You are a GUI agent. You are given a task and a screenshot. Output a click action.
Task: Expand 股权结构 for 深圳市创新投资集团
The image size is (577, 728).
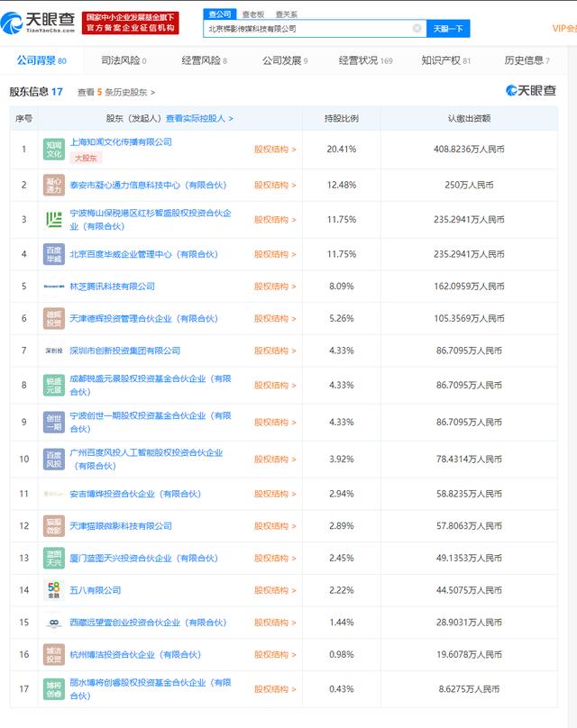click(275, 350)
